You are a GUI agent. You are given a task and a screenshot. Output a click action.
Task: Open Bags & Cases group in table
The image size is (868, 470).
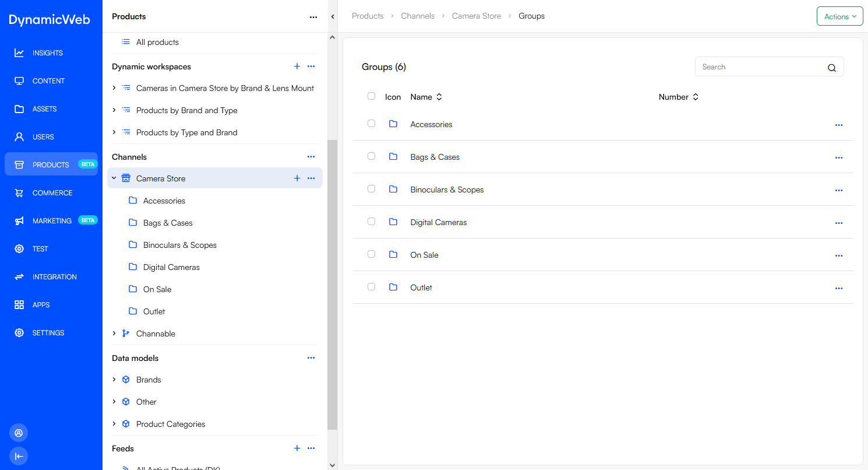pos(435,157)
